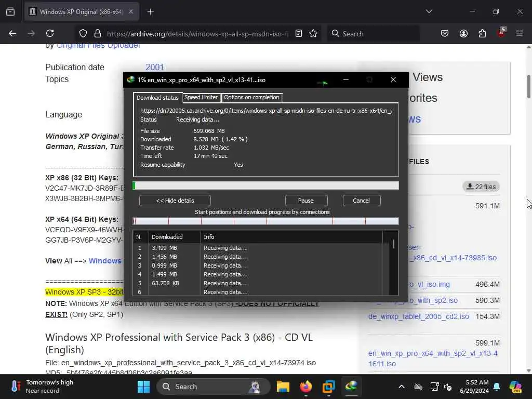Open notification bell in tray
The width and height of the screenshot is (532, 399).
tap(497, 387)
